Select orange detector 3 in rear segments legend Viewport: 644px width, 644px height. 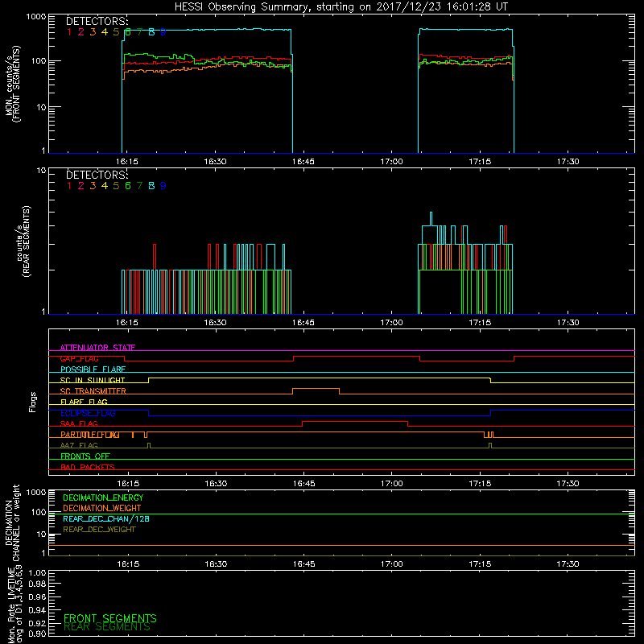[93, 186]
